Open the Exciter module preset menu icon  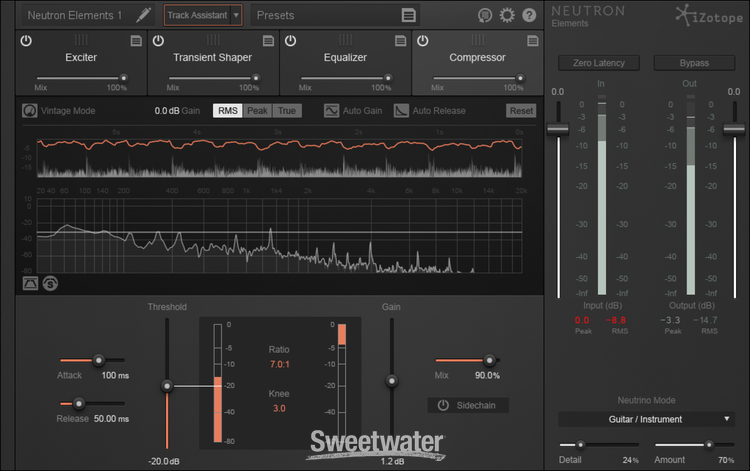pos(136,41)
